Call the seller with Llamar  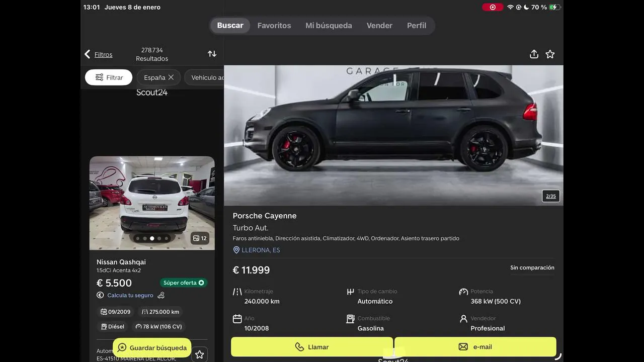point(311,347)
